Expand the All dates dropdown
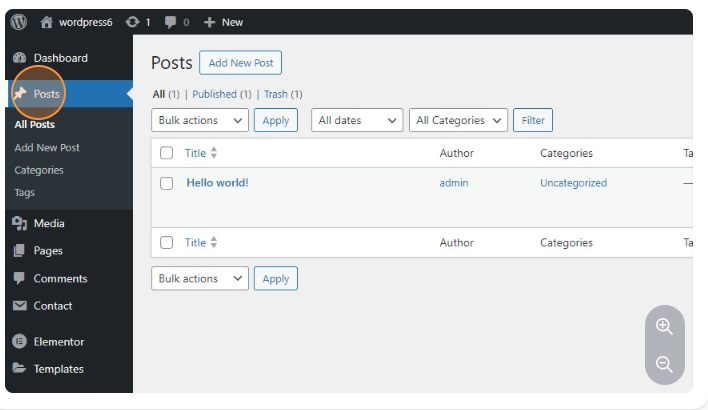 pyautogui.click(x=357, y=120)
